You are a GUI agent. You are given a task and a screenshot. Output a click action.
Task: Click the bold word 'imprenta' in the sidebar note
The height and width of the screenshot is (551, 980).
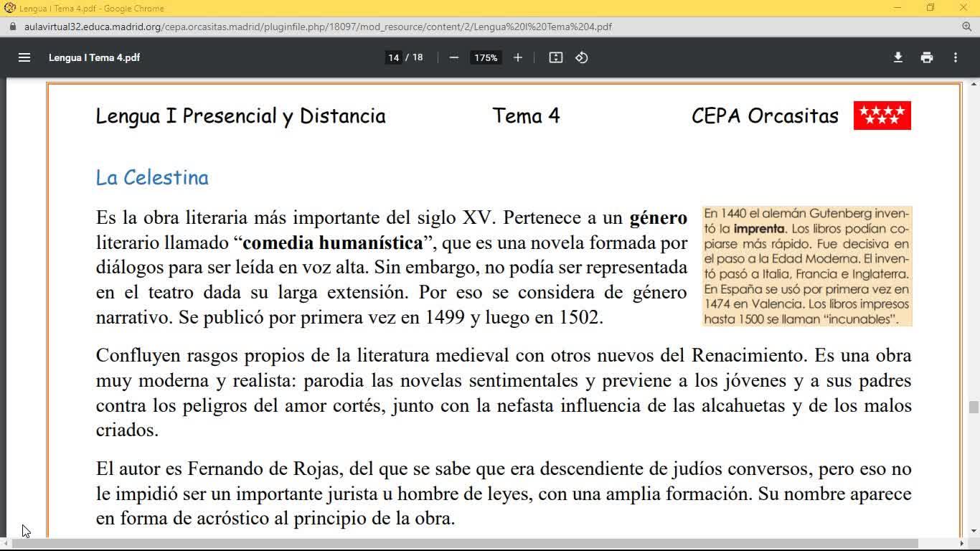pos(759,229)
